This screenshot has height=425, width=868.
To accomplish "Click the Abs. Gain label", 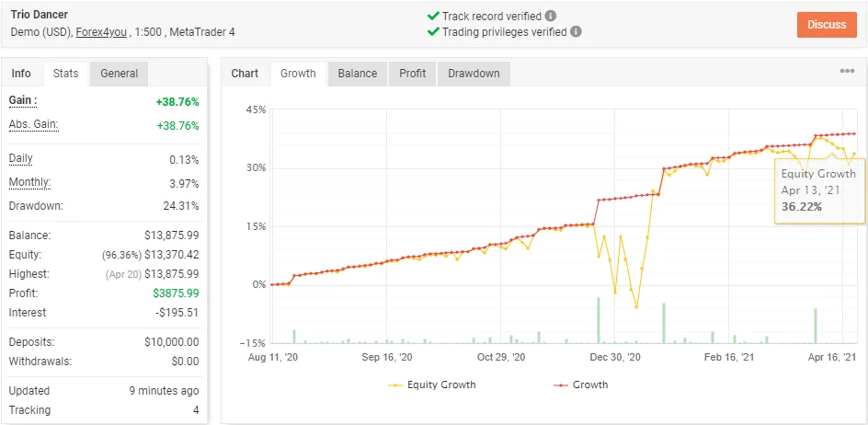I will 33,124.
